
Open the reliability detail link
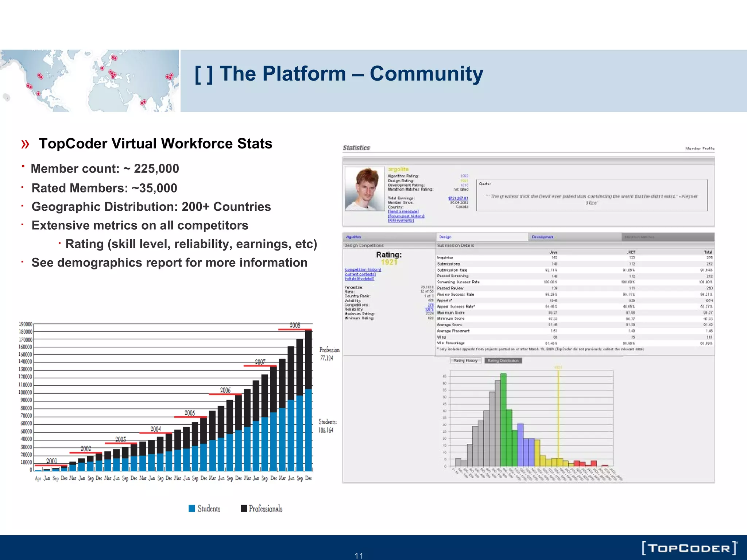(x=359, y=279)
